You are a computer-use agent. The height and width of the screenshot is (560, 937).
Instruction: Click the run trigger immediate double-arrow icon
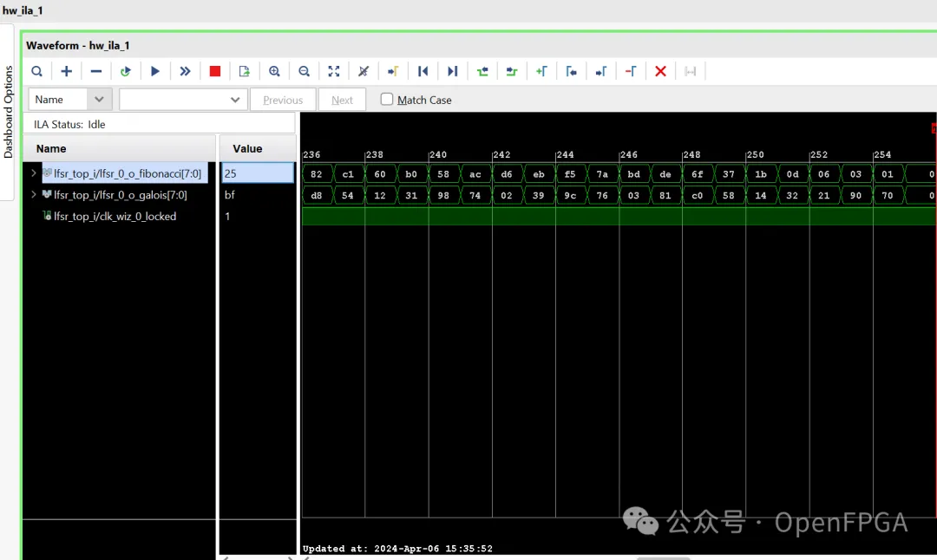(x=185, y=71)
